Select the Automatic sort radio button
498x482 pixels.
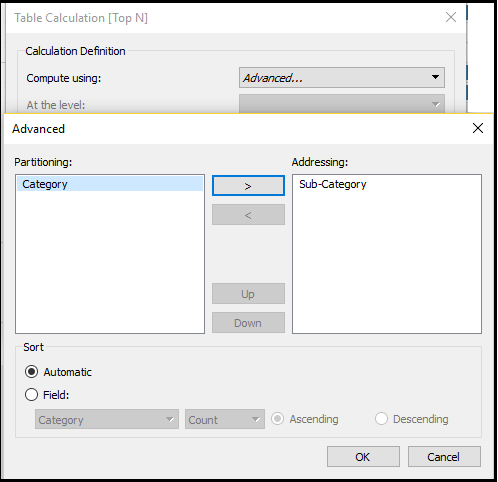coord(31,372)
